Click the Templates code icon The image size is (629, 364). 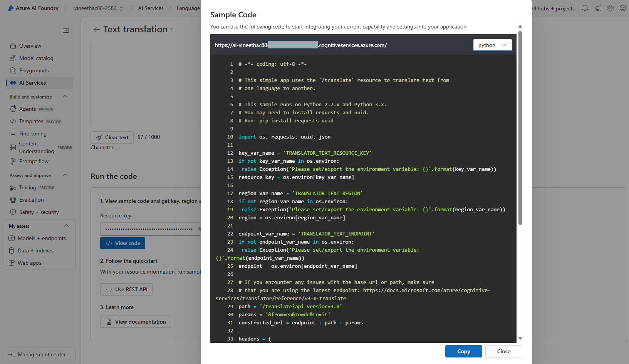[13, 121]
